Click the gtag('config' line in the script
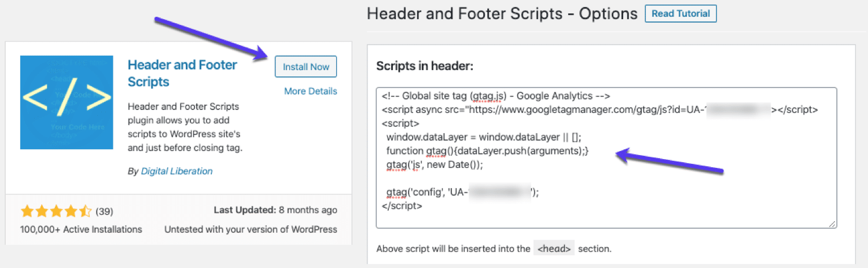Screen dimensions: 868x268 (462, 192)
